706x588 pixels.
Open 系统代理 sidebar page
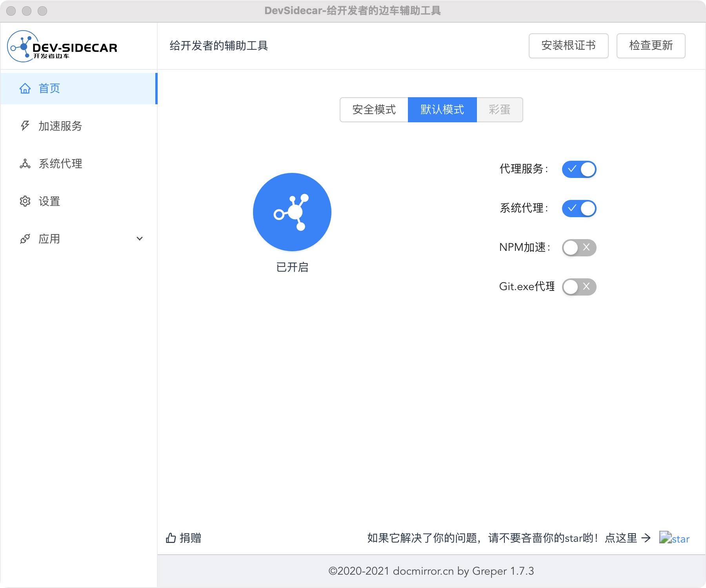pos(78,163)
